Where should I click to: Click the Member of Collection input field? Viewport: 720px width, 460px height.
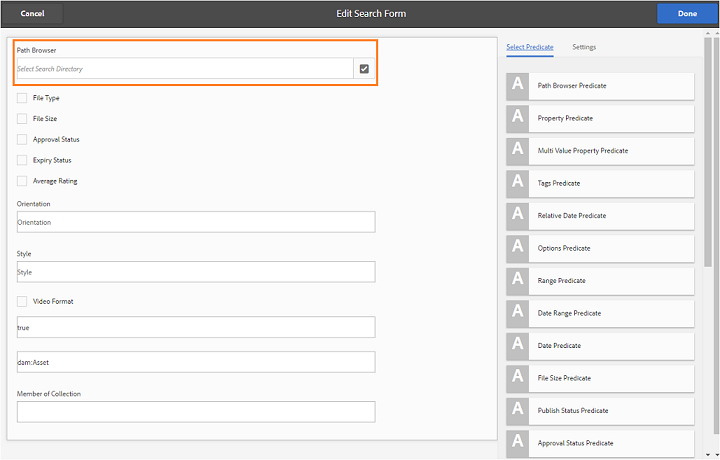pyautogui.click(x=196, y=412)
